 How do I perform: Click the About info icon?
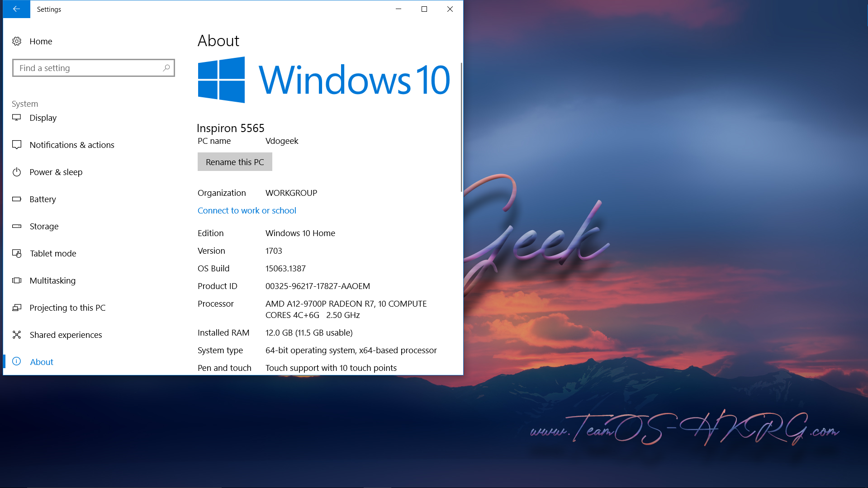(x=17, y=361)
